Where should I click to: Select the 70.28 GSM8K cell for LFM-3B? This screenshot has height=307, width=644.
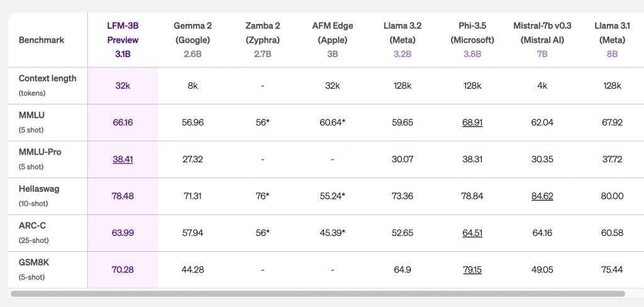coord(123,269)
